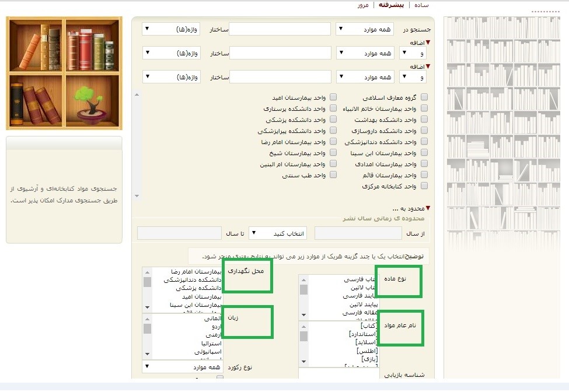Image resolution: width=569 pixels, height=392 pixels.
Task: Click the محل نگهداری list scroll-up arrow
Action: point(147,272)
